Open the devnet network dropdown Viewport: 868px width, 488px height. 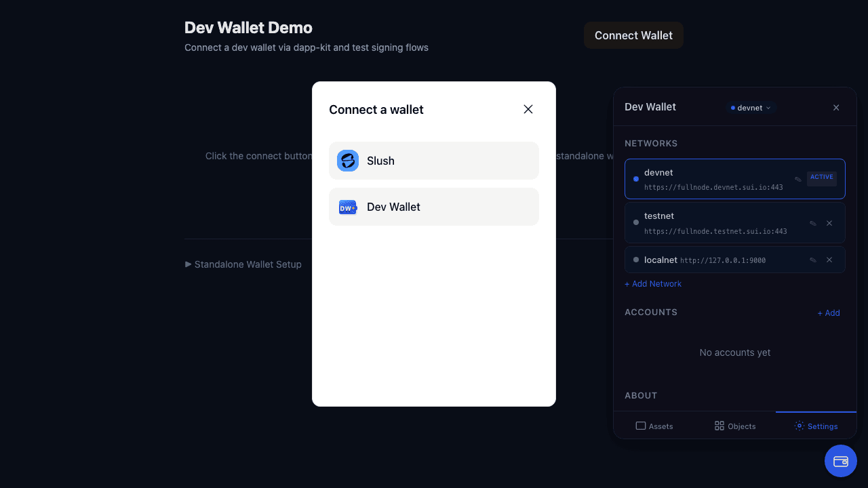coord(751,107)
